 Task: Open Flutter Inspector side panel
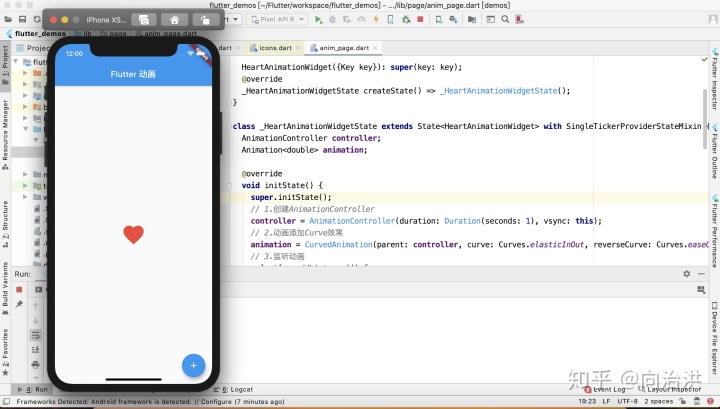(x=715, y=78)
